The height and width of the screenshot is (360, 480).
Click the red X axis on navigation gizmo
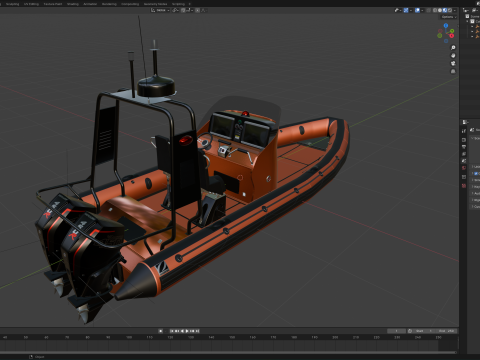click(x=451, y=36)
